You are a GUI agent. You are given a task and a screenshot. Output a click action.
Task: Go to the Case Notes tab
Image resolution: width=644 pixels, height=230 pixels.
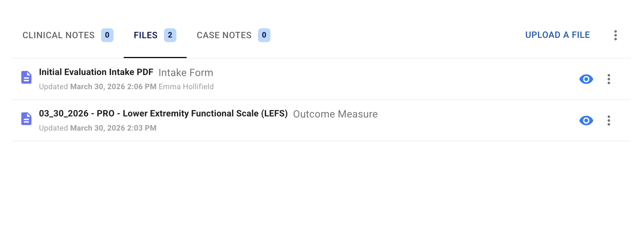pyautogui.click(x=224, y=35)
